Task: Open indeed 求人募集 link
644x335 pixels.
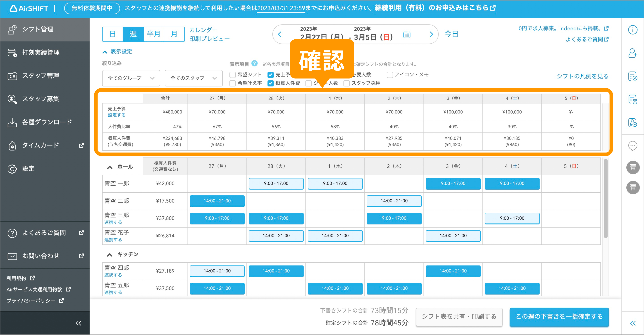Action: (563, 28)
